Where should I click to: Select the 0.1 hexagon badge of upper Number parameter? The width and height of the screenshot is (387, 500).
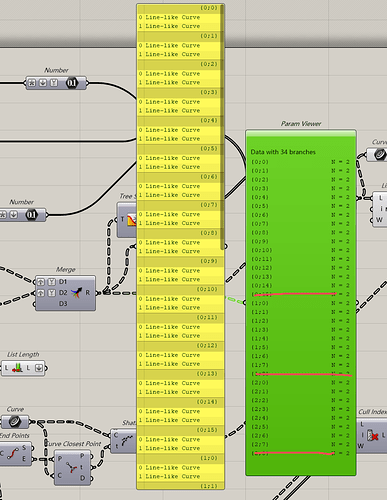(71, 83)
